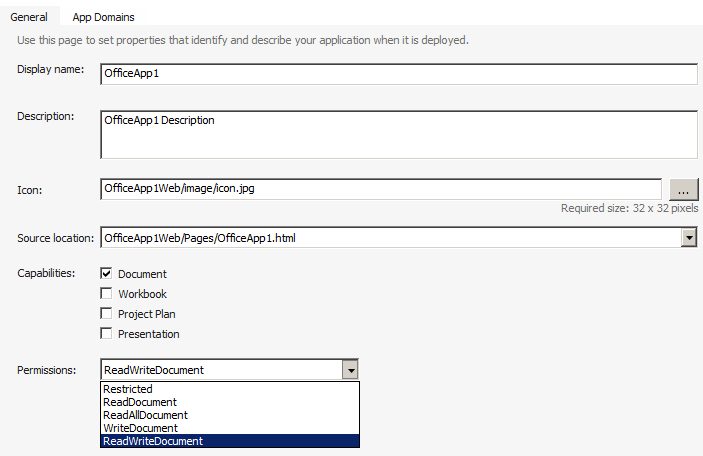703x456 pixels.
Task: Expand the Source location dropdown arrow
Action: (689, 238)
